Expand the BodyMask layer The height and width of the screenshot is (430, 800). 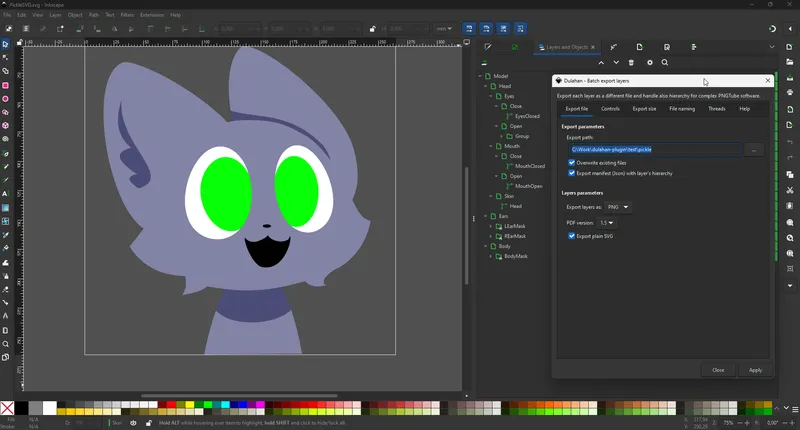491,256
